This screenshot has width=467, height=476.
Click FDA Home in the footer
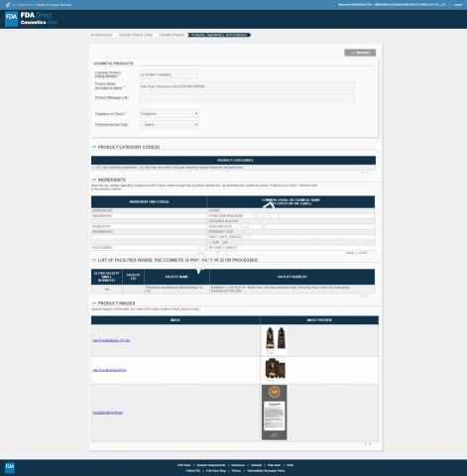[x=184, y=465]
